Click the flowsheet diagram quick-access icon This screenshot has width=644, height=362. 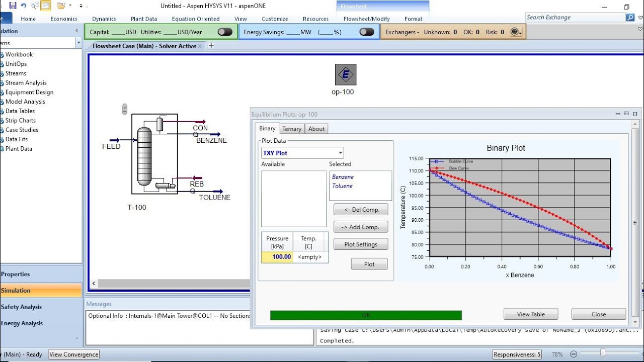click(35, 6)
